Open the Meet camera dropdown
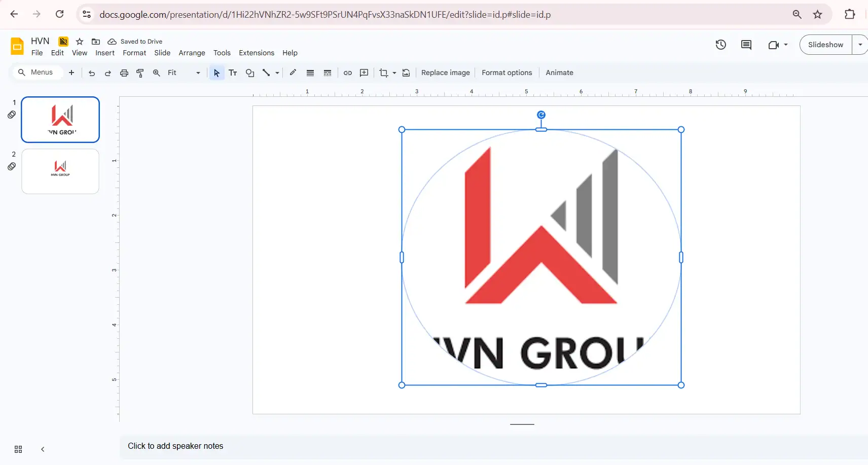 787,45
